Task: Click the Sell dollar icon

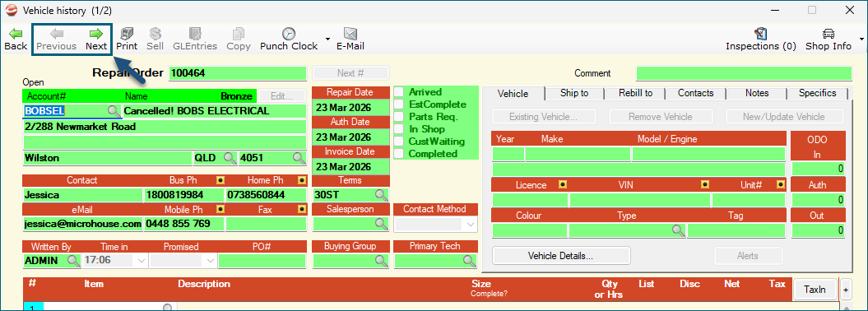Action: (155, 33)
